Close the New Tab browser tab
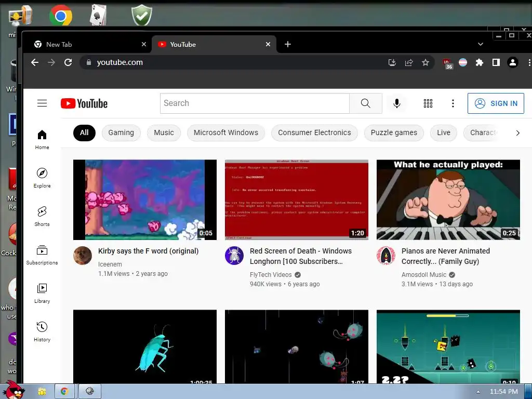The width and height of the screenshot is (532, 399). [144, 44]
